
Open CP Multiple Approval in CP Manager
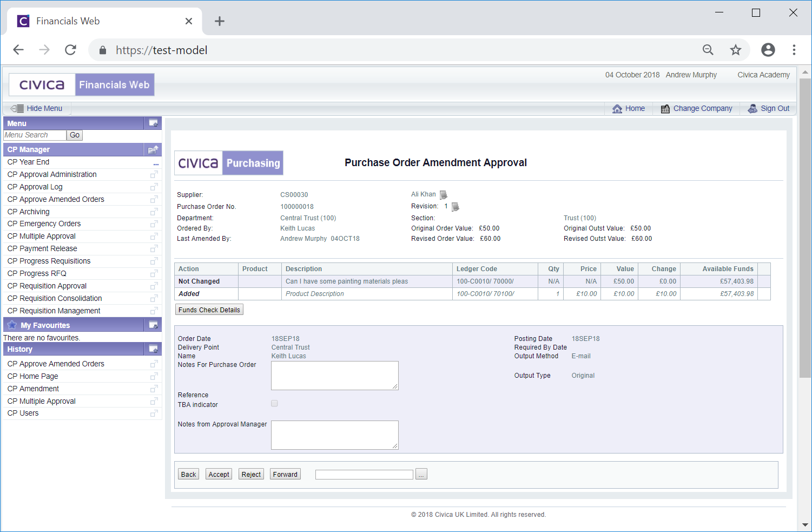42,237
